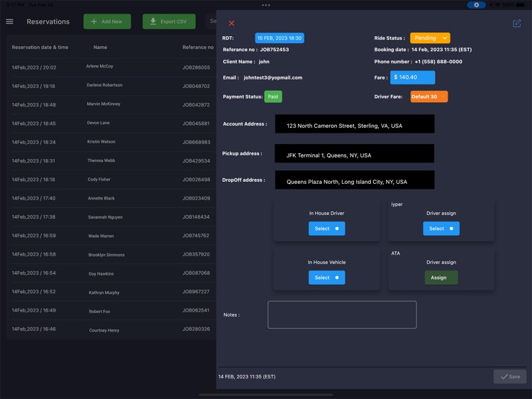Screen dimensions: 532x399
Task: Click the Name column header
Action: (100, 47)
